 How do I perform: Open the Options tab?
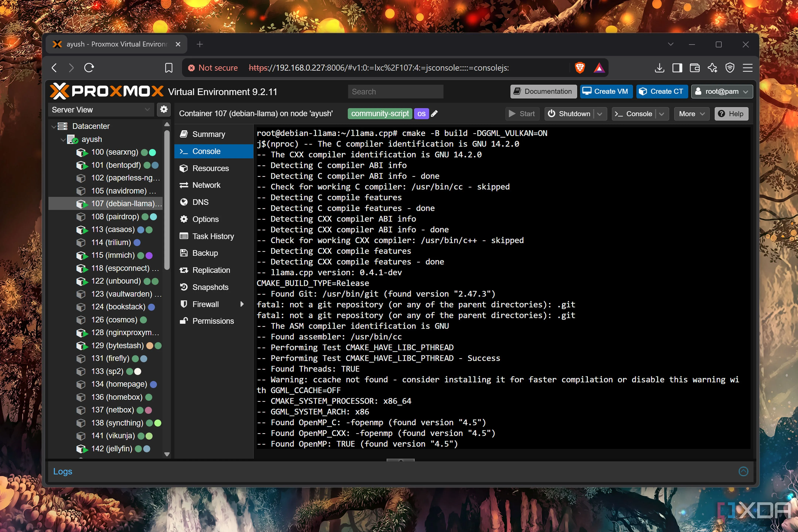[214, 219]
